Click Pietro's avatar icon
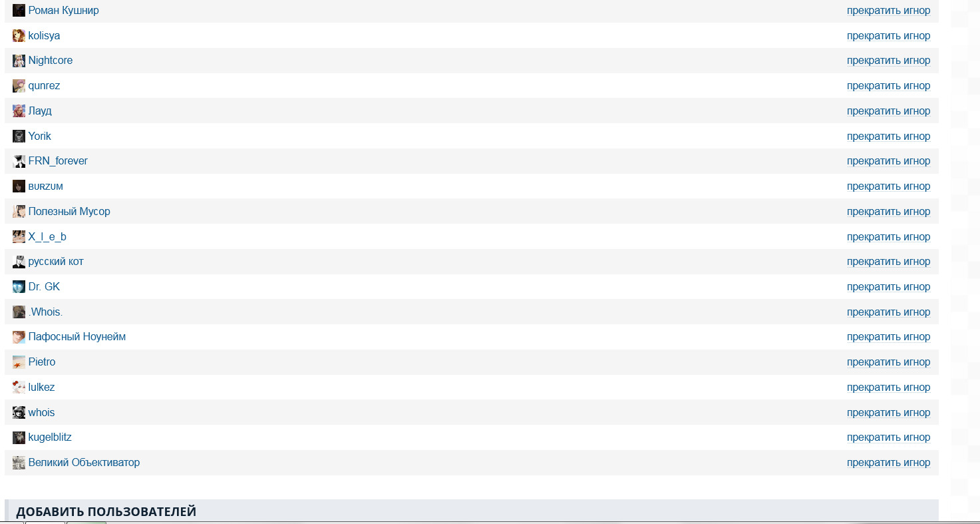 tap(19, 362)
